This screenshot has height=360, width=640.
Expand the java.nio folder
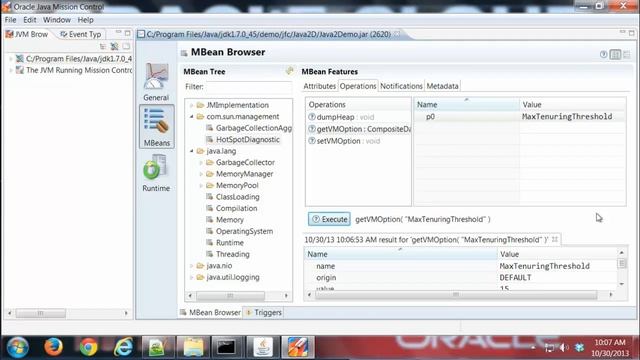tap(191, 266)
